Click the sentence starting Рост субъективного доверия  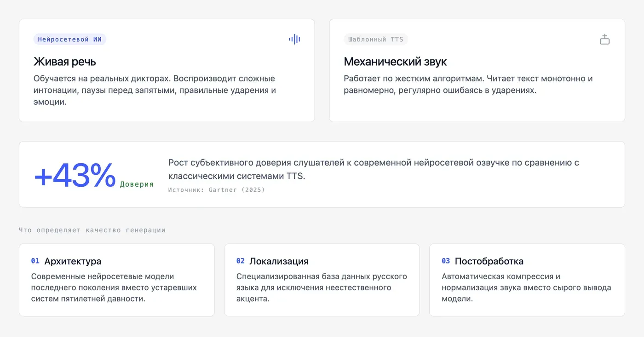(374, 169)
